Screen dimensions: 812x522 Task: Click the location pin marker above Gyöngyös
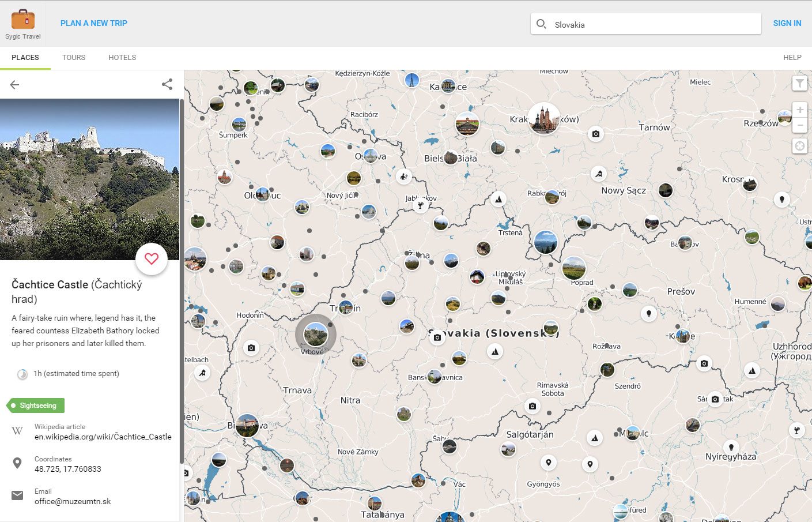(x=549, y=462)
